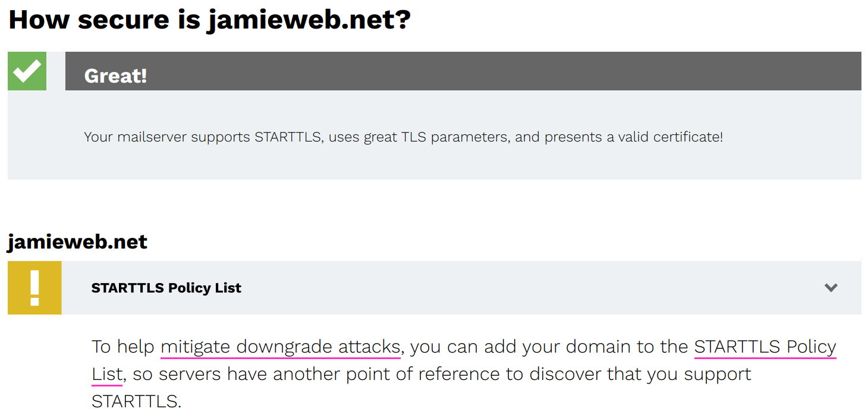Toggle the bold STARTTLS Policy List section header
Image resolution: width=868 pixels, height=418 pixels.
[x=166, y=288]
